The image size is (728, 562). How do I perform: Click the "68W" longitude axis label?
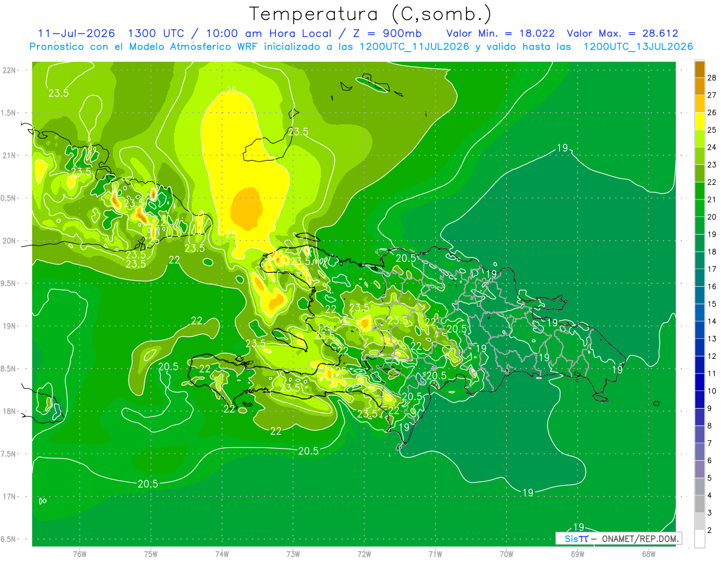click(649, 554)
